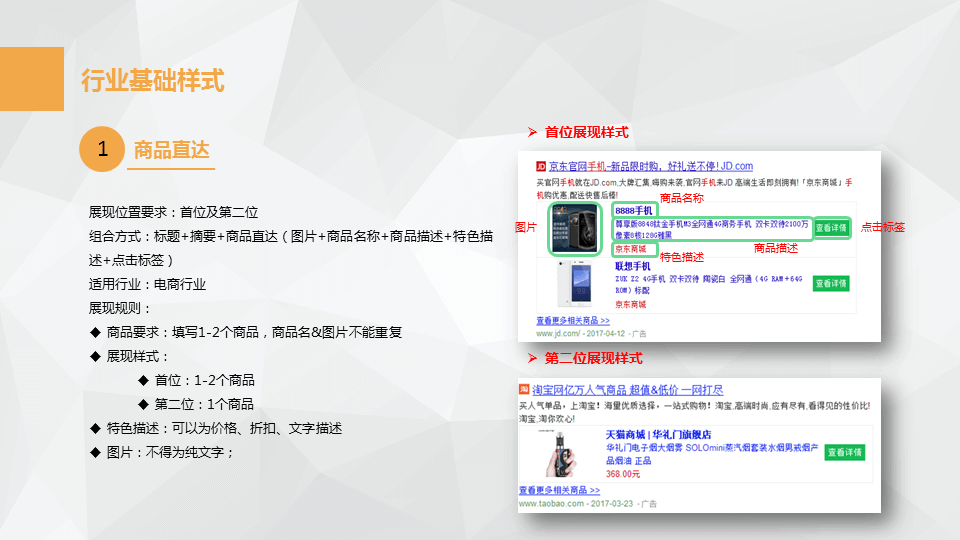Open 查看更多相关商品 link under Taobao ad
960x540 pixels.
pos(559,490)
